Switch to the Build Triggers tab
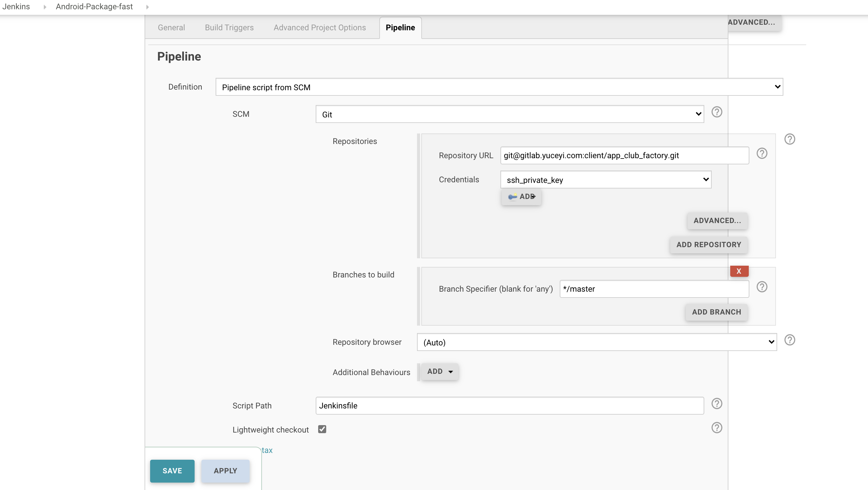 (x=229, y=27)
